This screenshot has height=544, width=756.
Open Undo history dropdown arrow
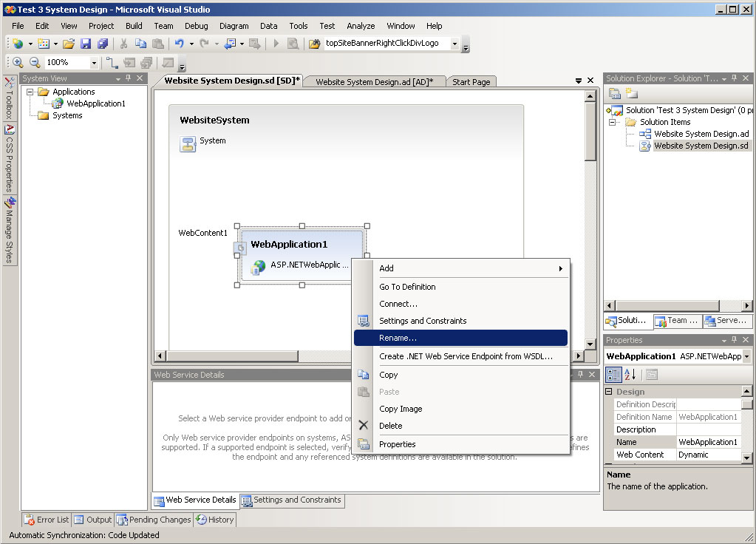[x=191, y=44]
